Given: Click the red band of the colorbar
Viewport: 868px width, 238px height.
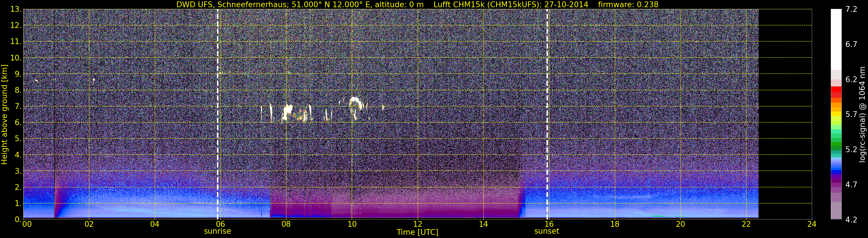Looking at the screenshot, I should pos(836,92).
